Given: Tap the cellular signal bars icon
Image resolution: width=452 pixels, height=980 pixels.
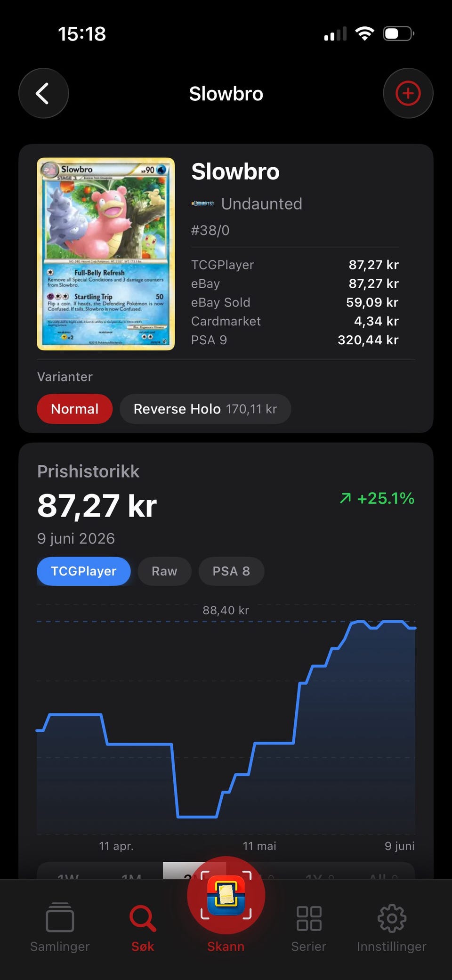Looking at the screenshot, I should [335, 33].
